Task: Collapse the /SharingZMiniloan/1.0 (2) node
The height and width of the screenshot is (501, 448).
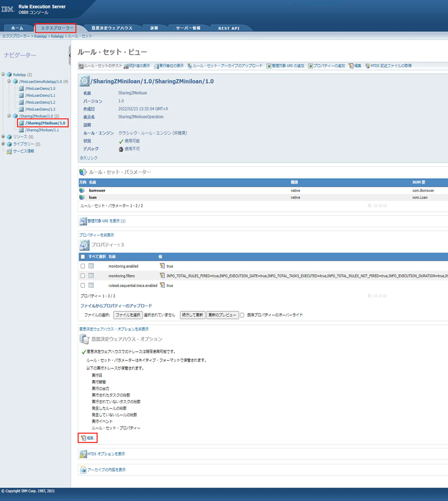Action: point(9,116)
